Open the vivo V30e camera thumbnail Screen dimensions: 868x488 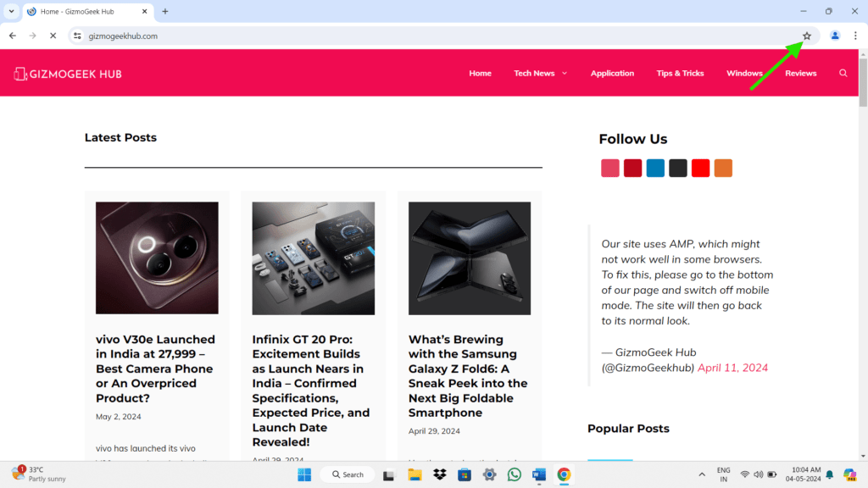pos(157,258)
